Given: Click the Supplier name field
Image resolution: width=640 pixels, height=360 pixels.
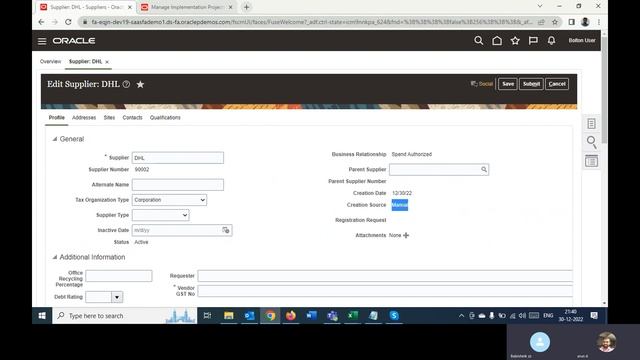Looking at the screenshot, I should 178,158.
